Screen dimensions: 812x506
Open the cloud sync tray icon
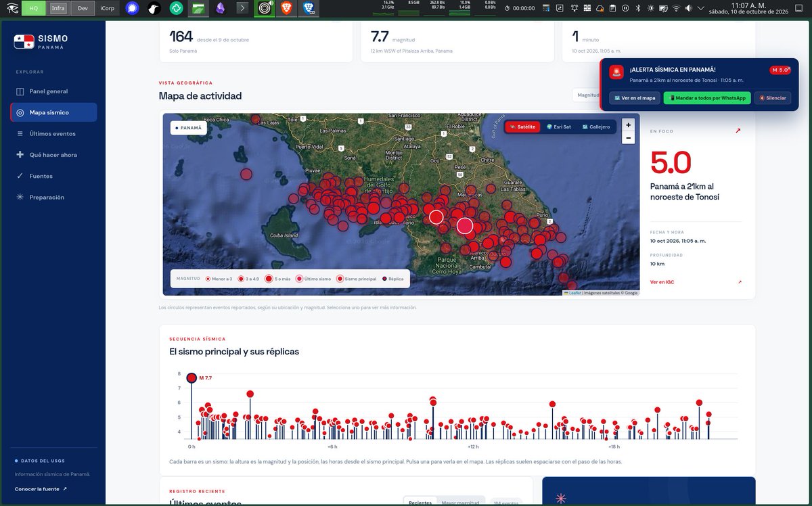point(600,8)
